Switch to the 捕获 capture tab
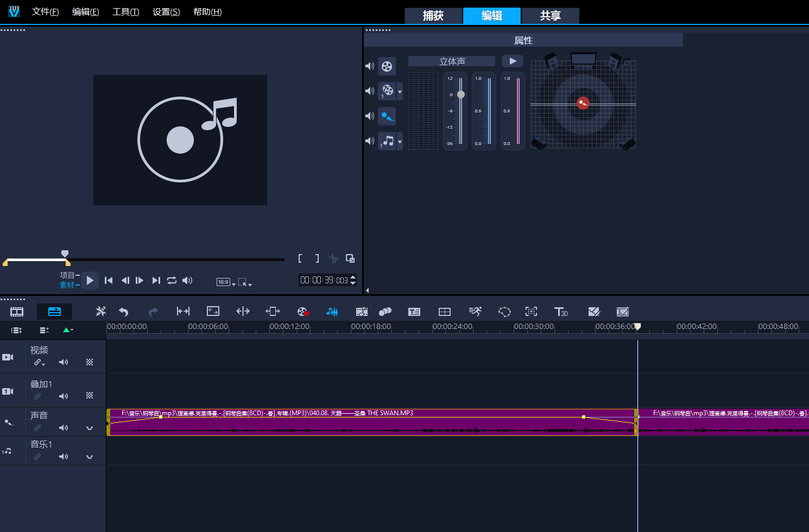 tap(433, 16)
